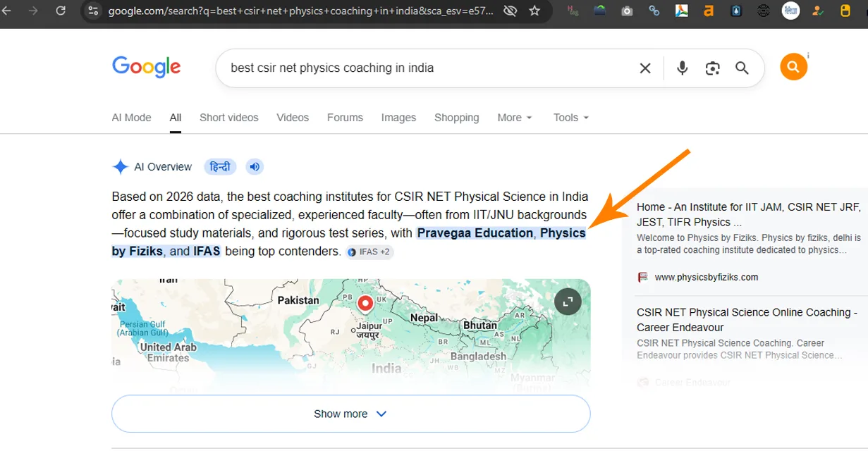Switch to AI Mode tab

[x=131, y=118]
